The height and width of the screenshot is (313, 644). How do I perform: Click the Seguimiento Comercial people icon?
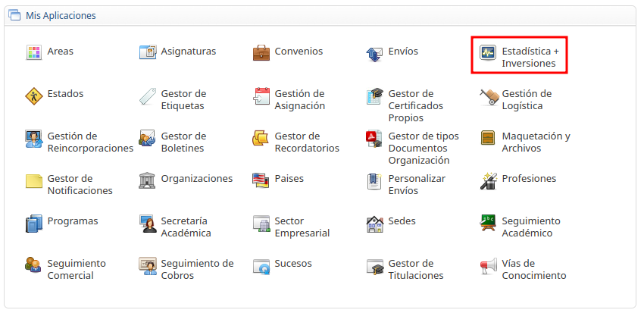(x=33, y=265)
